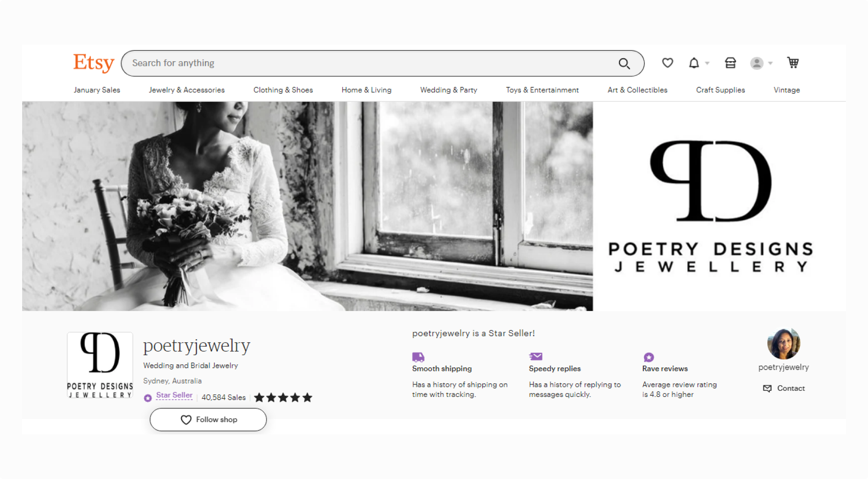The image size is (868, 479).
Task: Open Favorites heart icon
Action: [667, 63]
